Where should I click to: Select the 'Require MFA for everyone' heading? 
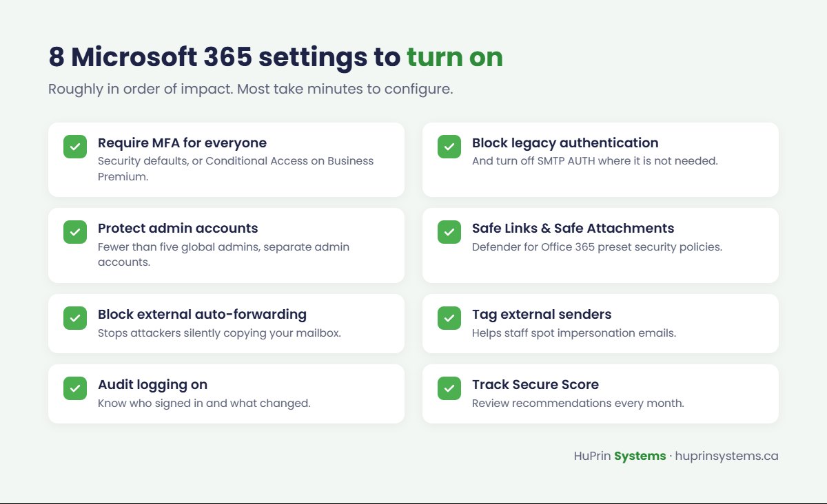point(182,143)
